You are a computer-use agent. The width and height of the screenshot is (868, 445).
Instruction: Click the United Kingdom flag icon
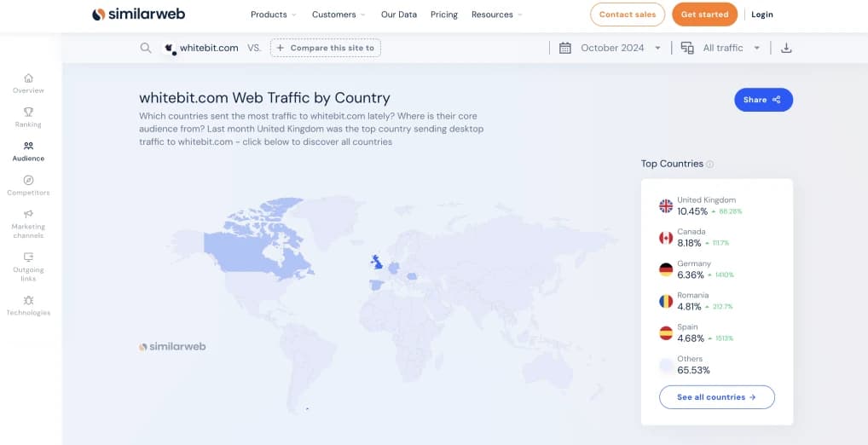pos(666,206)
